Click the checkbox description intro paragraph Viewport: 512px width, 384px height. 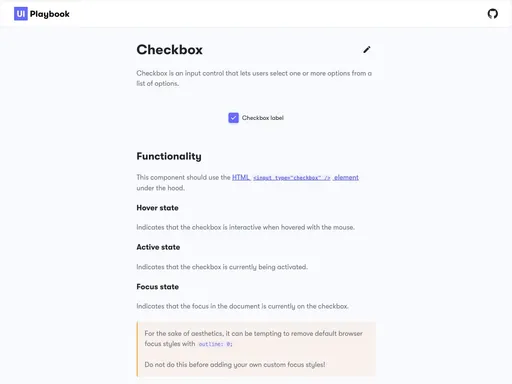point(254,78)
